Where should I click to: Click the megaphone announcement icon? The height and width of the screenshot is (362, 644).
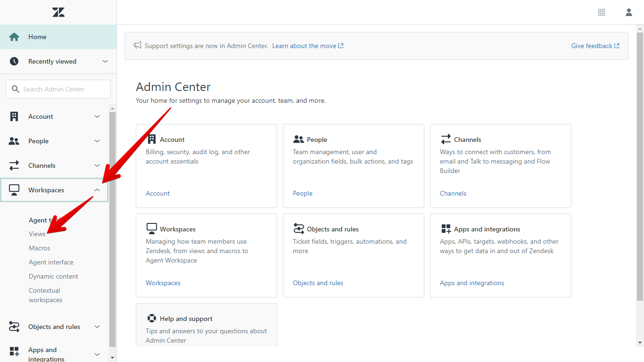click(x=137, y=46)
